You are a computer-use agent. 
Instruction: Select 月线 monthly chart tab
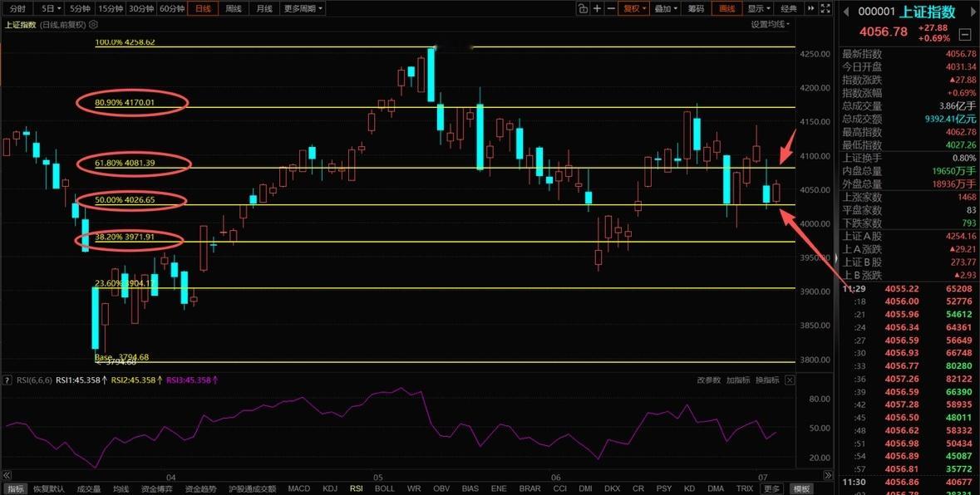[263, 9]
